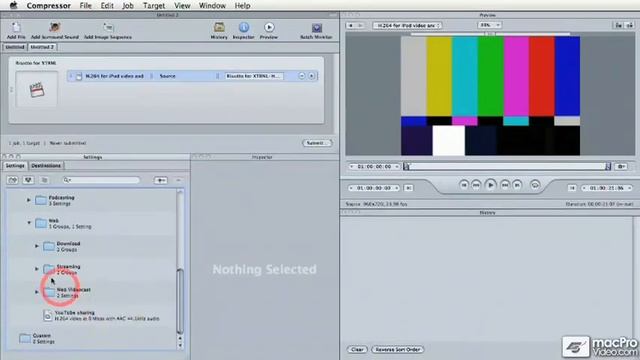Screen dimensions: 640x360
Task: Click Clear in the History window
Action: [357, 349]
